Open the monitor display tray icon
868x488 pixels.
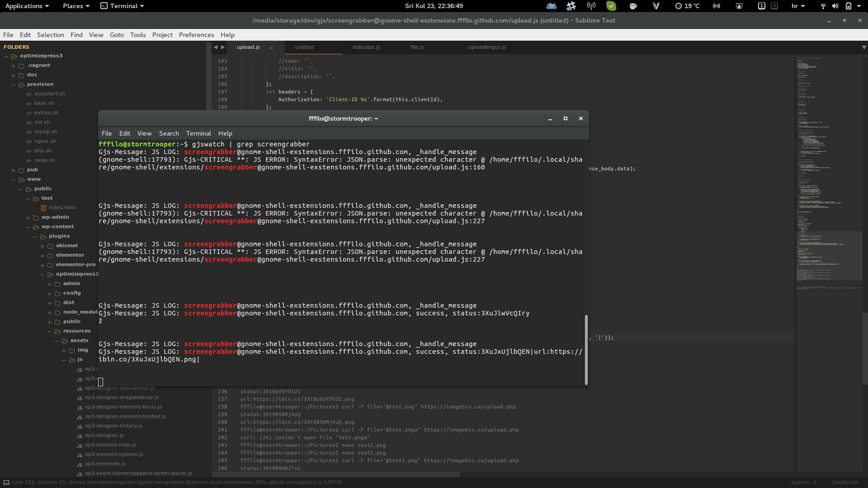point(739,6)
